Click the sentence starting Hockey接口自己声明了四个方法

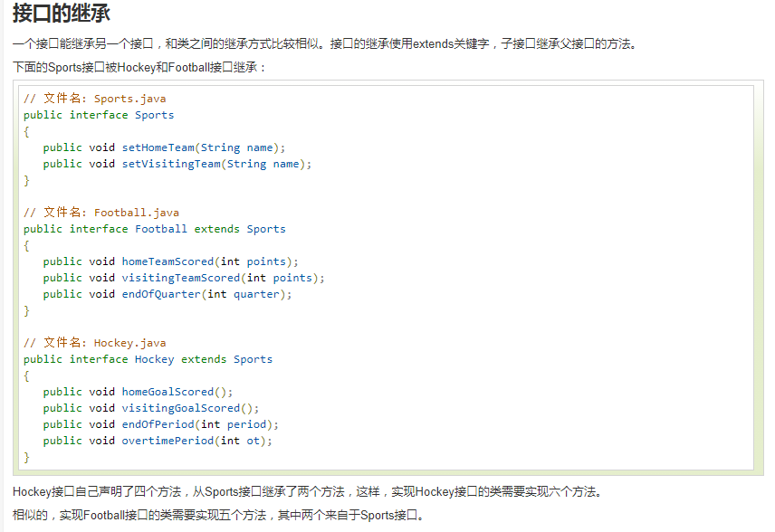coord(308,491)
